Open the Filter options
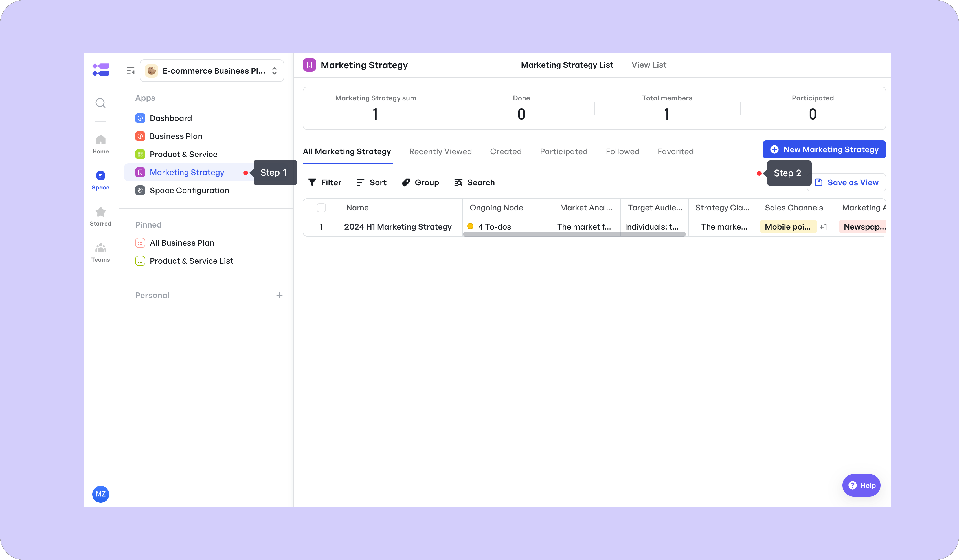 click(x=325, y=183)
